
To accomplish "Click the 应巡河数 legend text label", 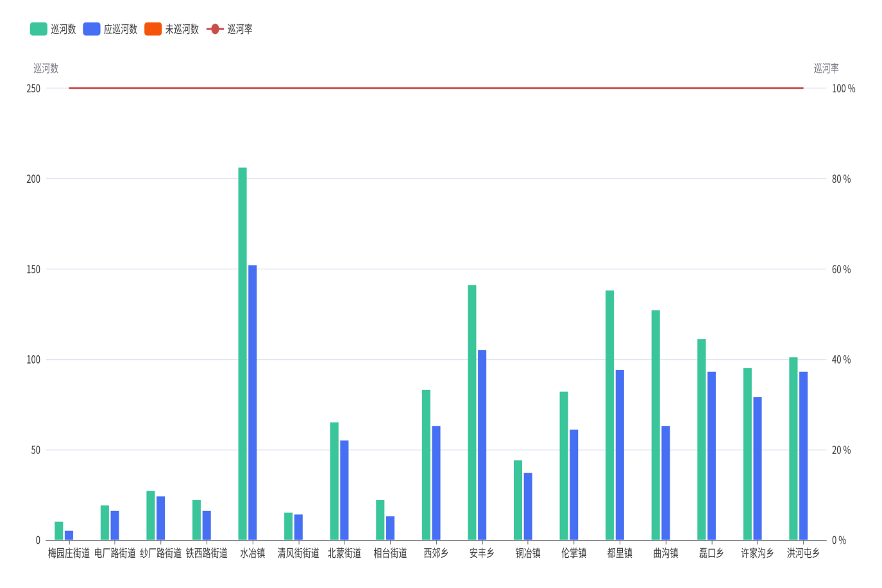I will click(121, 29).
